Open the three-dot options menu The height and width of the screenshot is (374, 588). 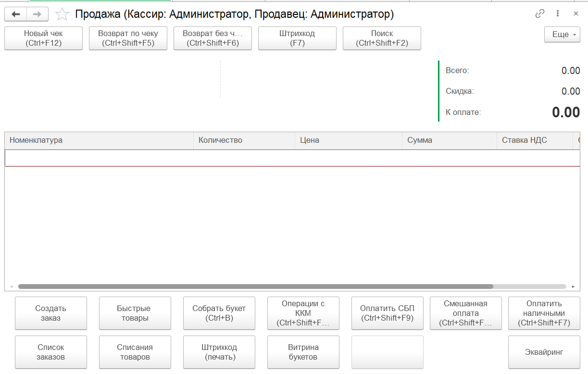click(x=558, y=14)
